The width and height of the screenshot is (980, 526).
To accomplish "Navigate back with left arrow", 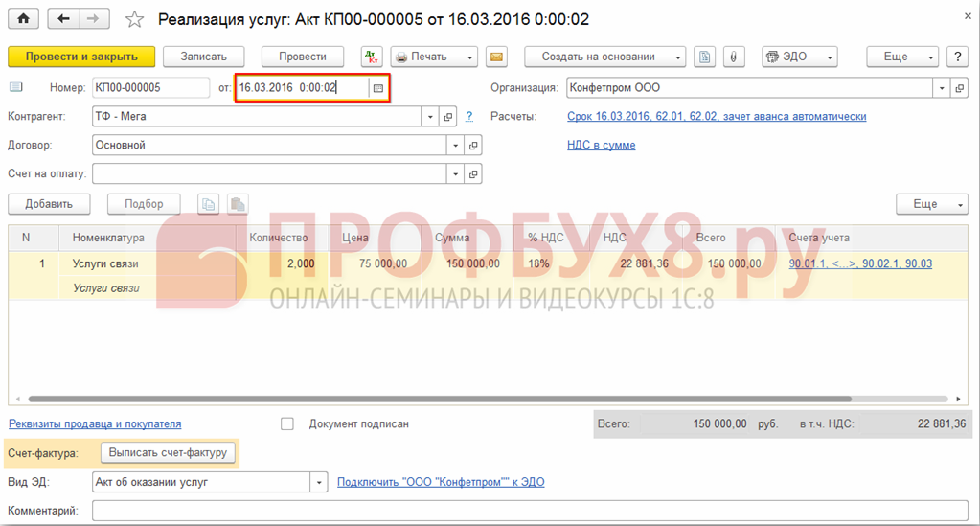I will (63, 19).
